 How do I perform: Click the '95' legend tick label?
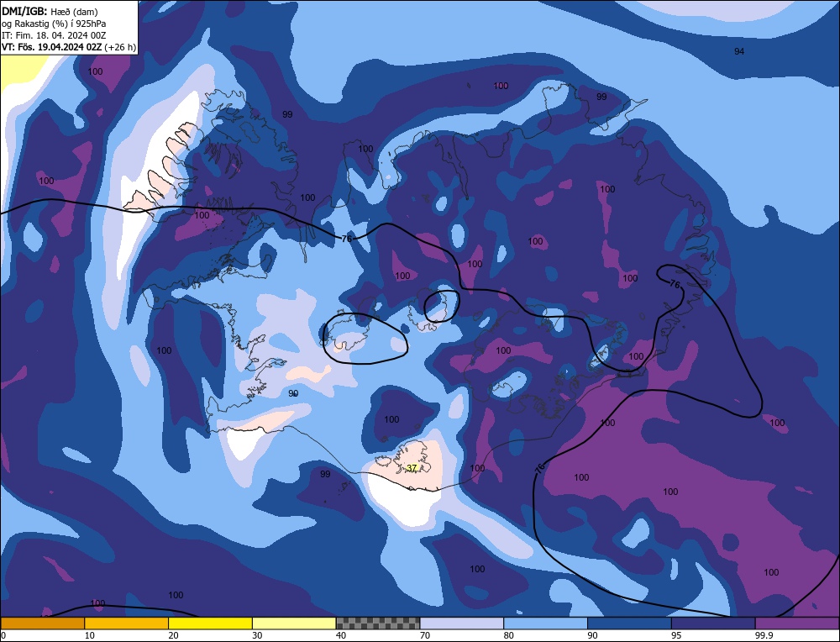click(676, 635)
